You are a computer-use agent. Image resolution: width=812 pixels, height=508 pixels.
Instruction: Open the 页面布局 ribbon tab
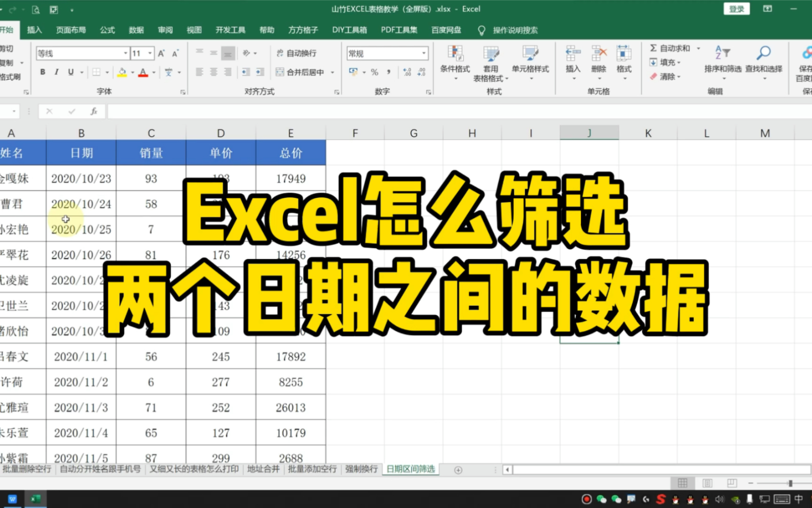[x=71, y=30]
